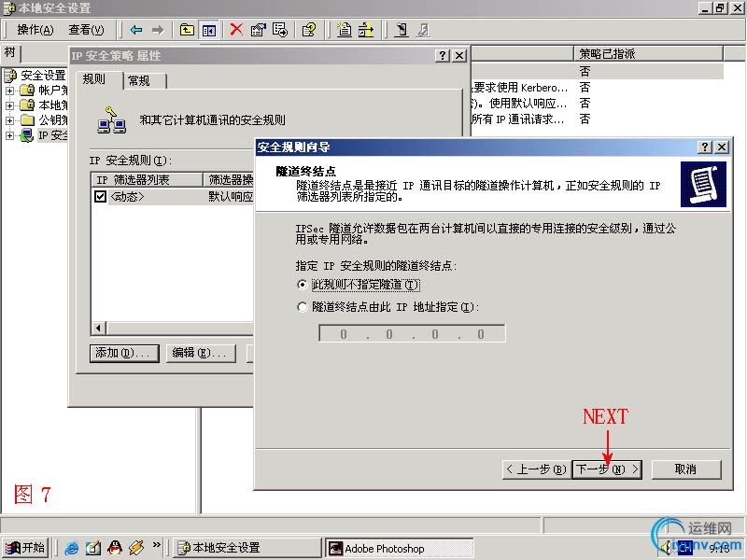The width and height of the screenshot is (747, 560).
Task: Select the 公钥策略 folder icon in tree
Action: click(27, 120)
